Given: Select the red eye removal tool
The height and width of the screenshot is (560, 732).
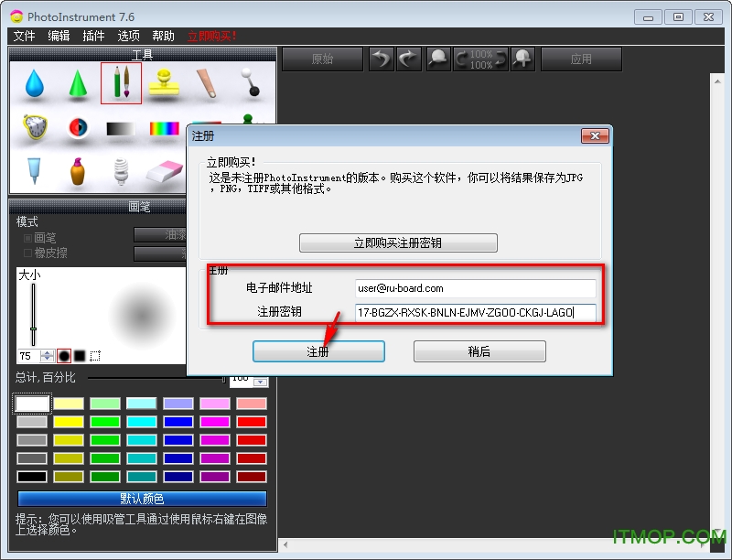Looking at the screenshot, I should (x=78, y=127).
